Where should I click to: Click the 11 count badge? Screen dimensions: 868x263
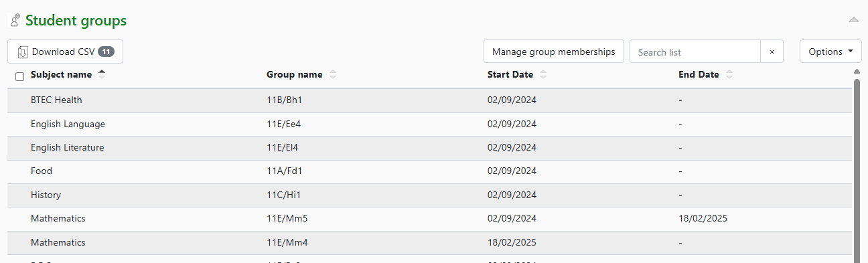point(106,52)
